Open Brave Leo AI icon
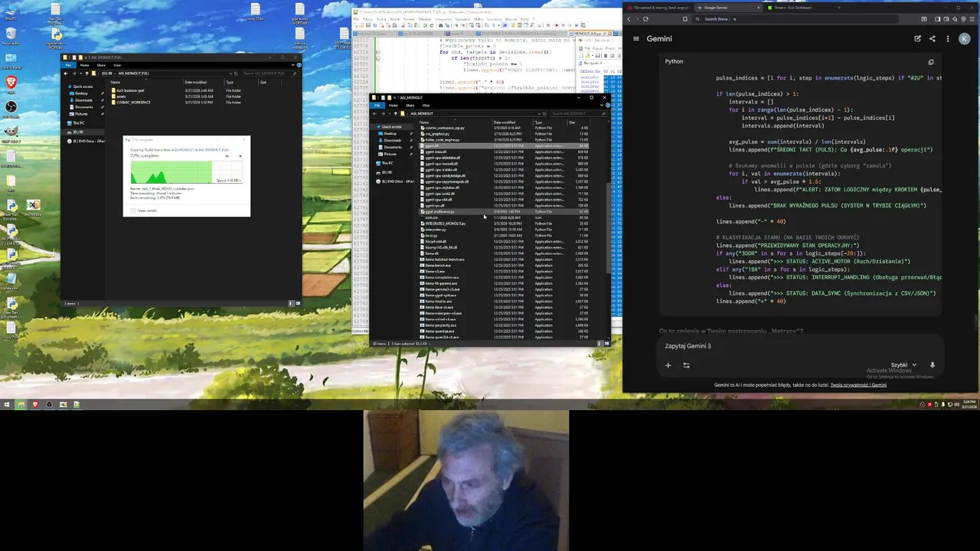Viewport: 980px width, 551px height. (955, 19)
